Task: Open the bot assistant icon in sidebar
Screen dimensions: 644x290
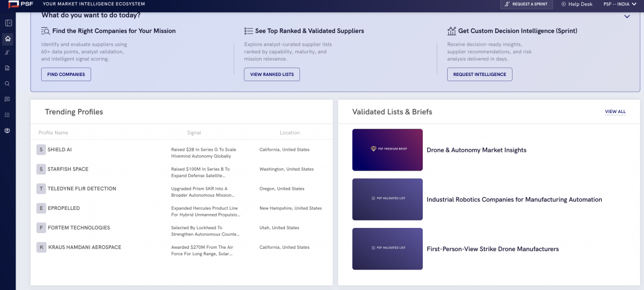Action: (8, 130)
